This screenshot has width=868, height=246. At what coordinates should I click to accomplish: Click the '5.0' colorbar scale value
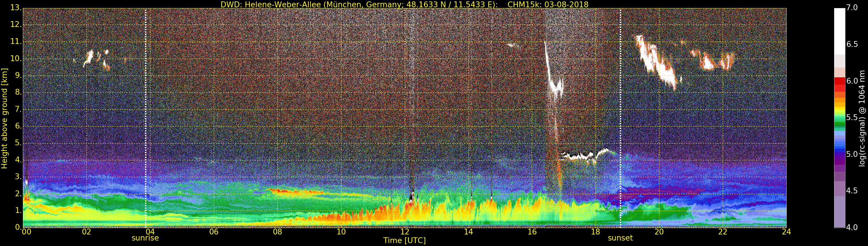pyautogui.click(x=852, y=154)
